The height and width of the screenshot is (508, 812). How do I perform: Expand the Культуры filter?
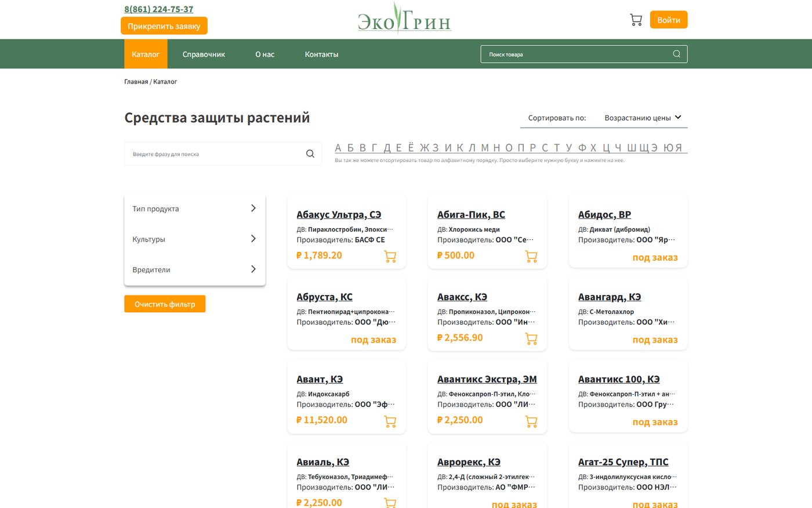coord(195,239)
